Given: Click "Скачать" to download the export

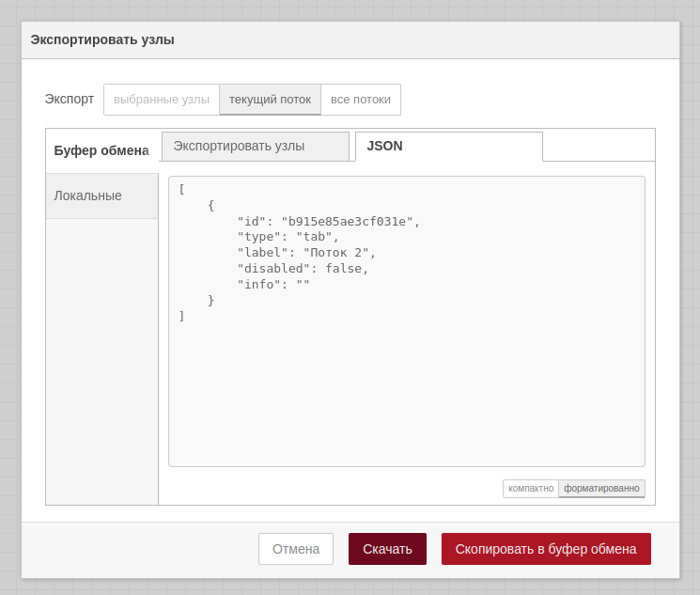Looking at the screenshot, I should [x=387, y=549].
